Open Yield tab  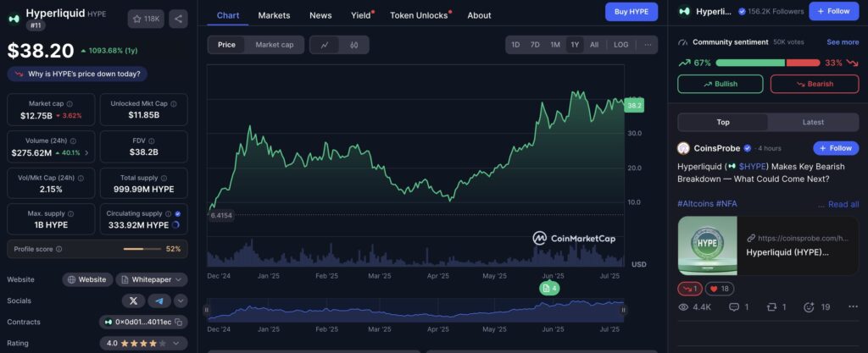click(361, 15)
